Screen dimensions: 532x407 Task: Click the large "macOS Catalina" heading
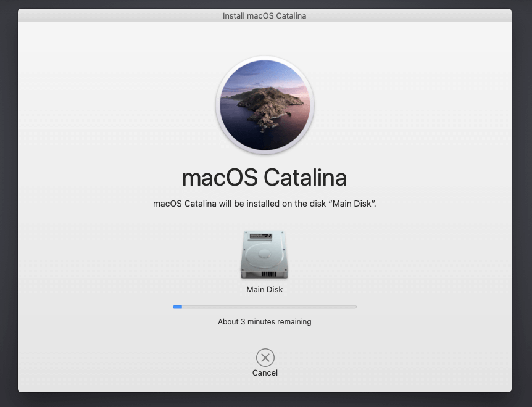pos(264,178)
